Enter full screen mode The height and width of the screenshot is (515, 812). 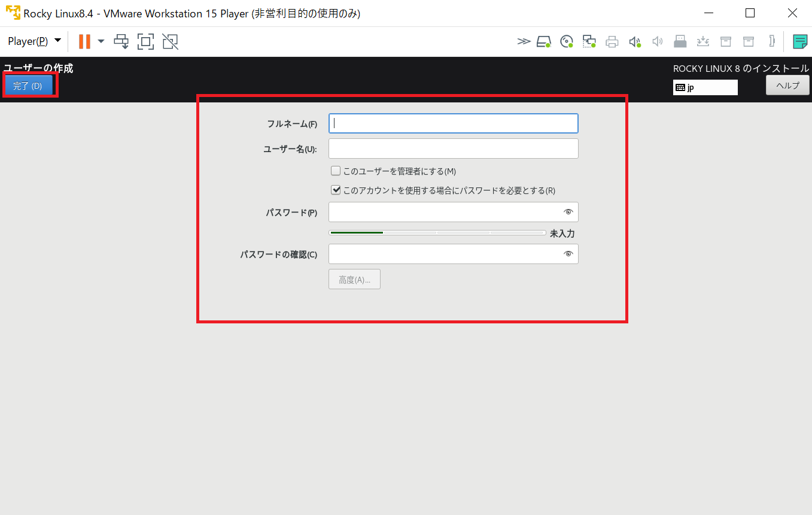pos(146,41)
